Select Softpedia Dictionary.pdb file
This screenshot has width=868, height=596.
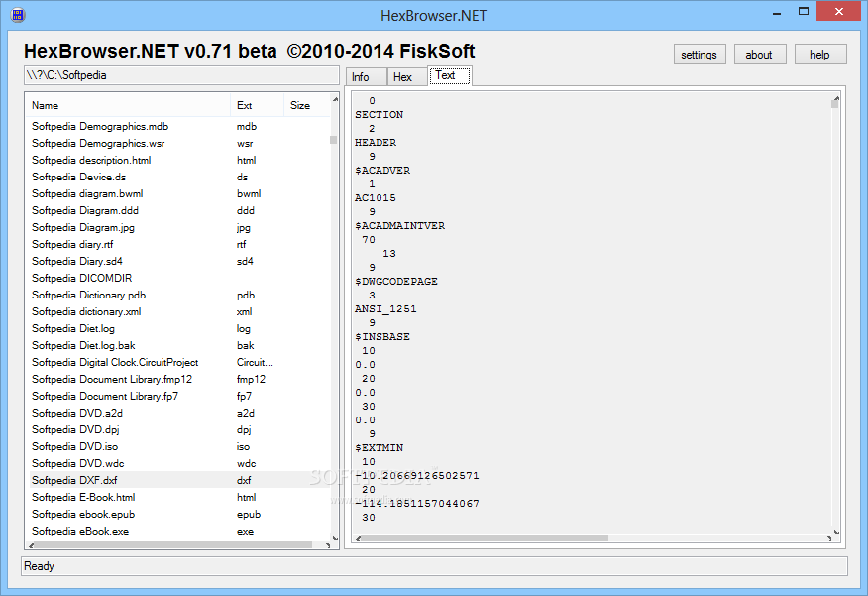point(178,296)
